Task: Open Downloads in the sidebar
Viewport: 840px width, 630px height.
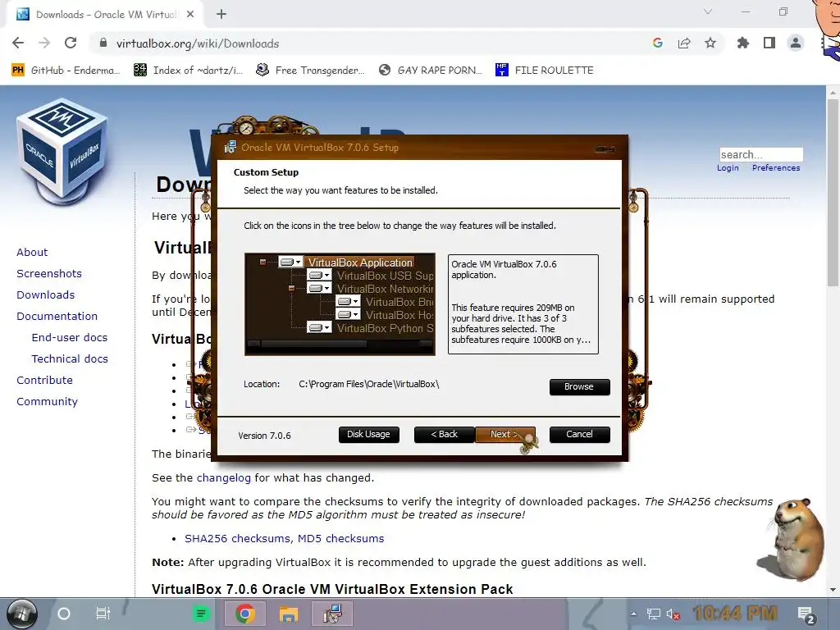Action: point(46,295)
